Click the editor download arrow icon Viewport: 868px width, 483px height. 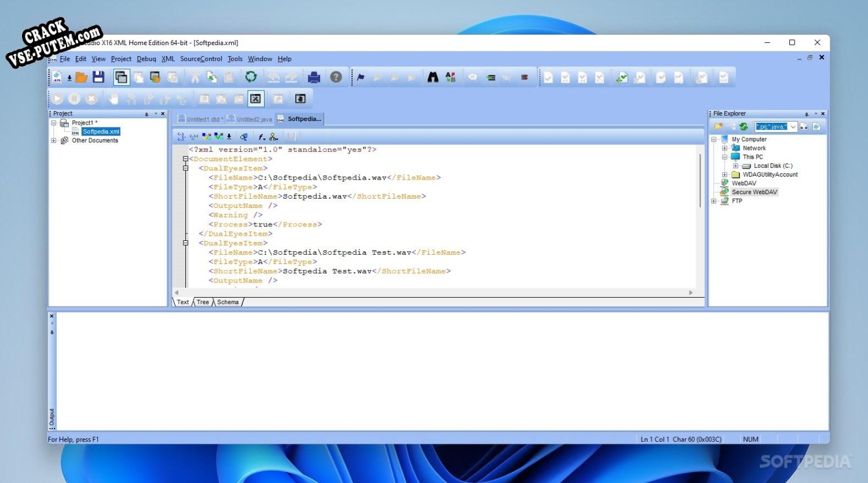click(x=229, y=137)
